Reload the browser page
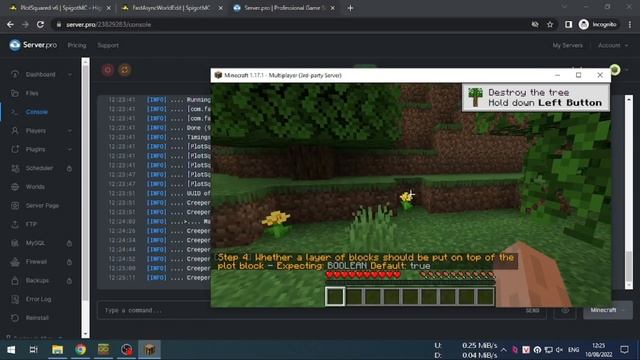 (40, 24)
